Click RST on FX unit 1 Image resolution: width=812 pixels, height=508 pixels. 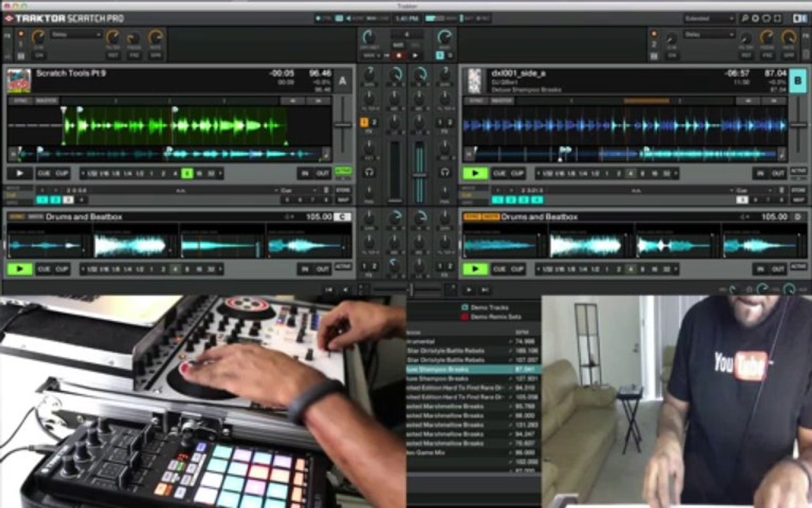tap(112, 56)
